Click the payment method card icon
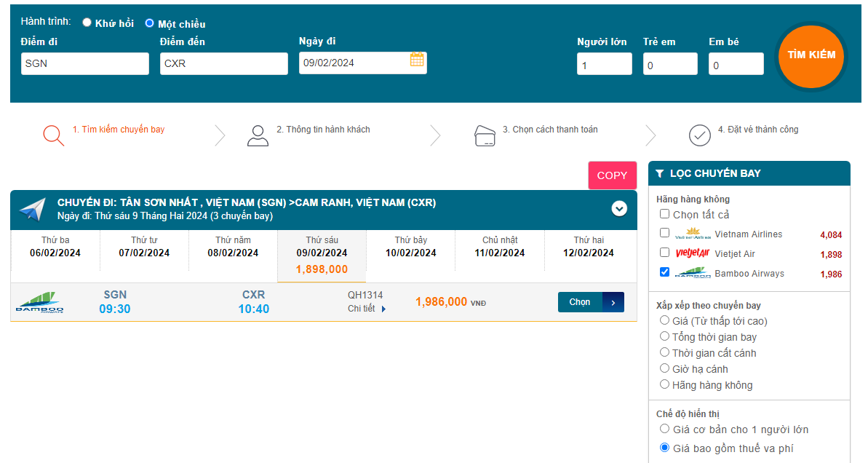The width and height of the screenshot is (868, 463). point(485,136)
